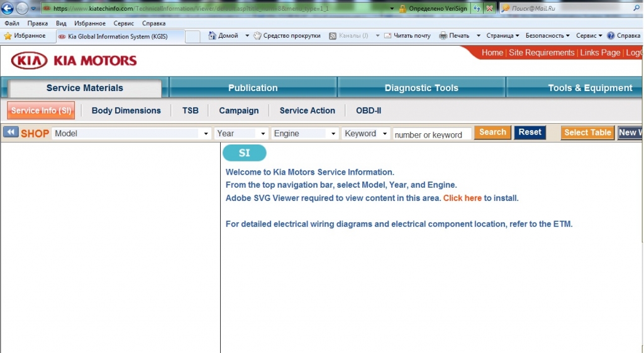Click the Home (Домой) house icon
Viewport: 644px width, 353px height.
click(213, 36)
